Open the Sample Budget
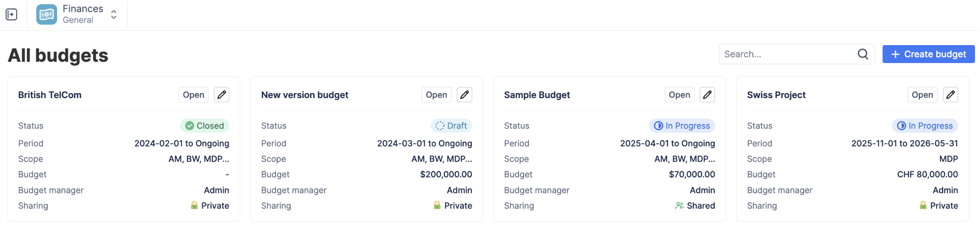The height and width of the screenshot is (238, 980). [x=679, y=95]
